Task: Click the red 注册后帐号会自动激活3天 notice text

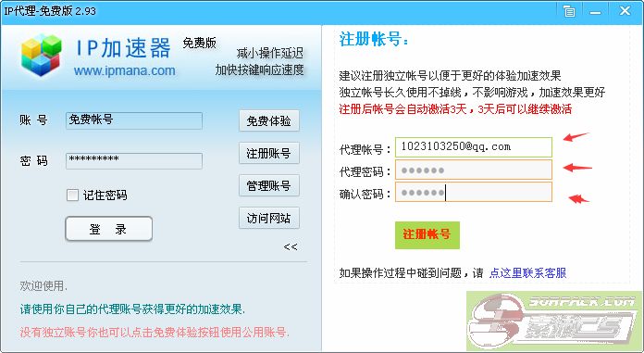Action: tap(455, 109)
